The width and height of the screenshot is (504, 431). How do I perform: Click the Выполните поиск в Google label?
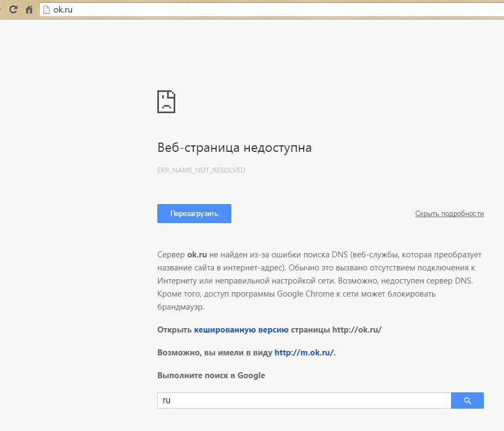coord(211,375)
